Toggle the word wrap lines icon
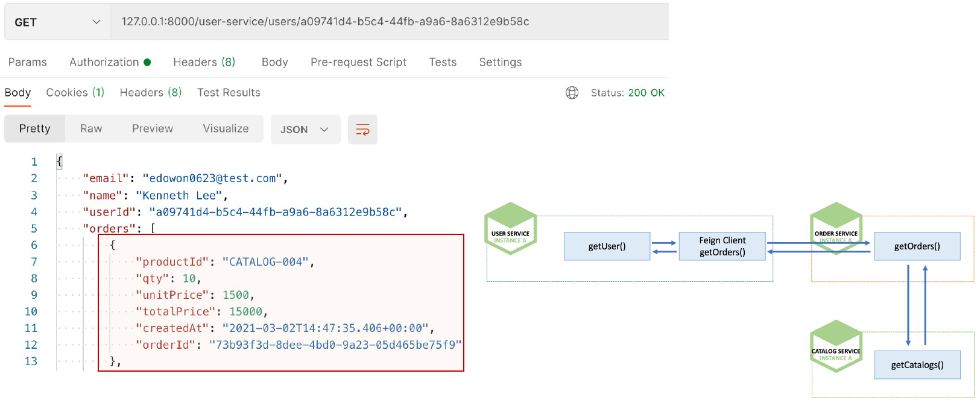 362,130
